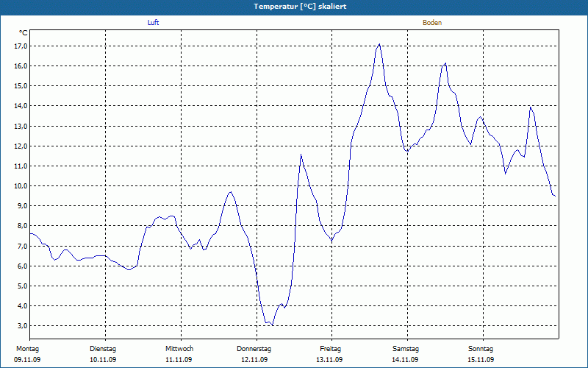The width and height of the screenshot is (588, 368).
Task: Click the date 15.11.09
Action: (x=481, y=360)
